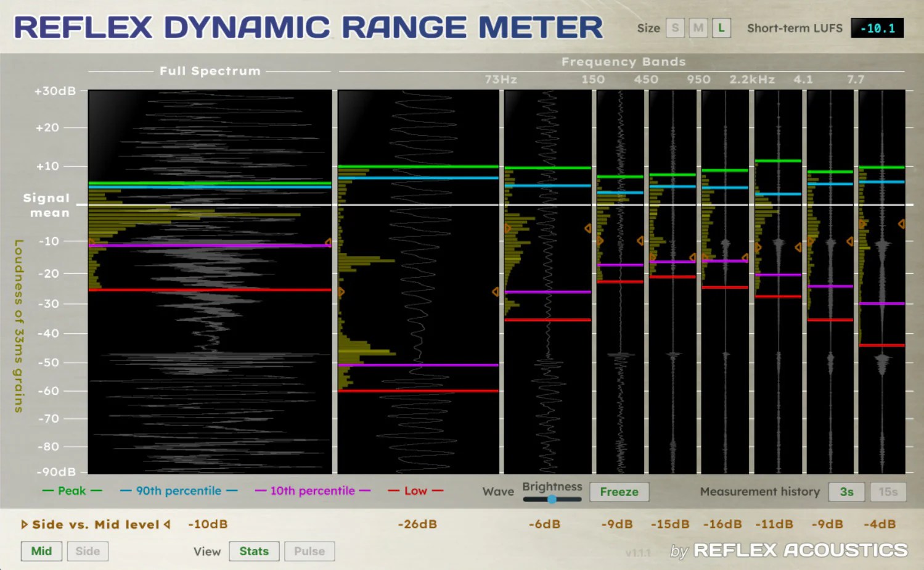Click the Full Spectrum waveform display
Screen dimensions: 924x570
[x=210, y=282]
